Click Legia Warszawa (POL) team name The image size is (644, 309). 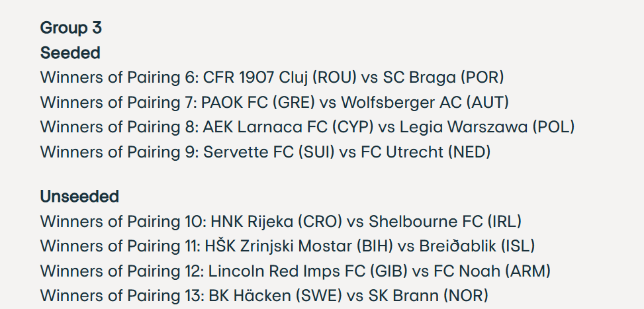click(x=487, y=127)
